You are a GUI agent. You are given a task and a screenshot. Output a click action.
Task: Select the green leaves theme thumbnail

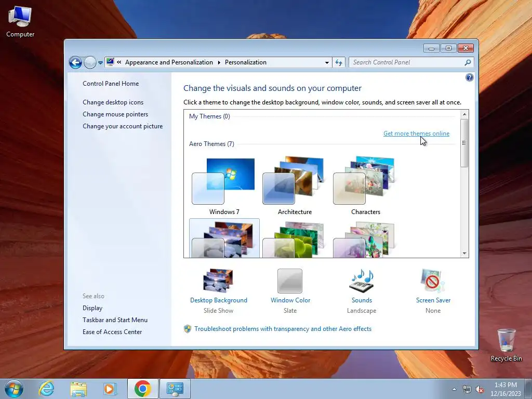point(295,239)
